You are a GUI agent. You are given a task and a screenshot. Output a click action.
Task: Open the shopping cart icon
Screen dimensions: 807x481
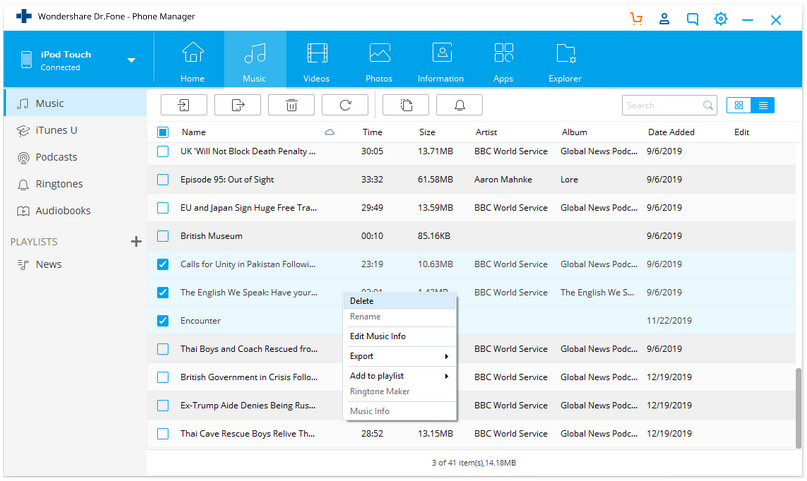tap(636, 19)
